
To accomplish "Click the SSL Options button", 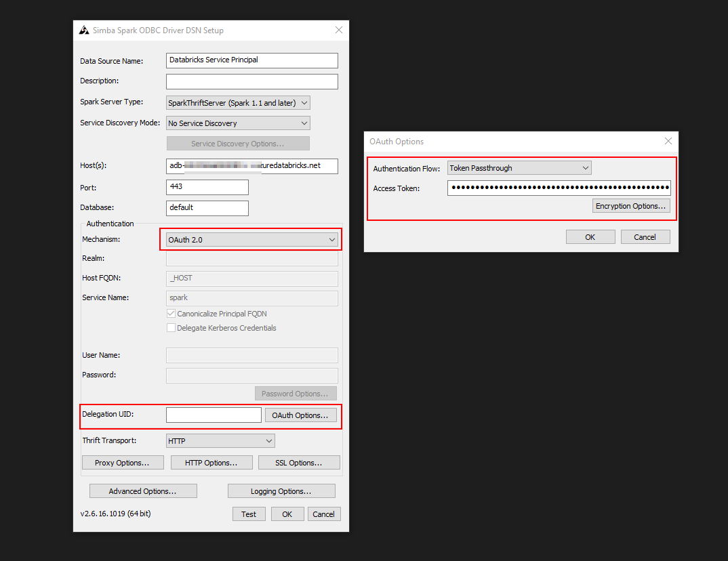I will [x=298, y=463].
